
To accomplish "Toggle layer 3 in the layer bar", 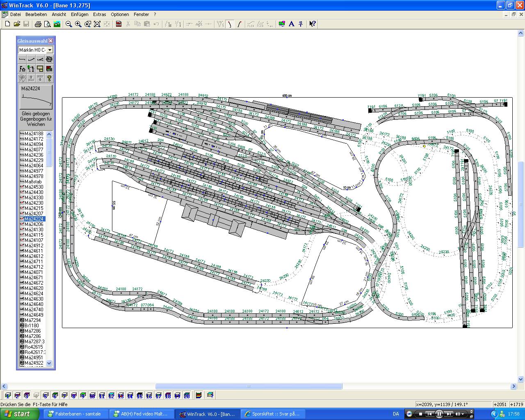I will pos(27,395).
